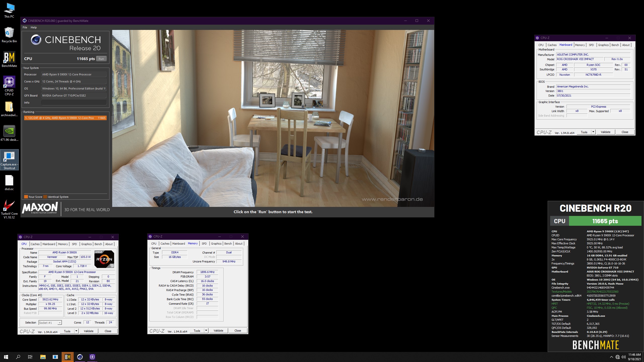Open Bench tab in CPU-Z Mainboard window
The image size is (644, 362).
coord(615,45)
